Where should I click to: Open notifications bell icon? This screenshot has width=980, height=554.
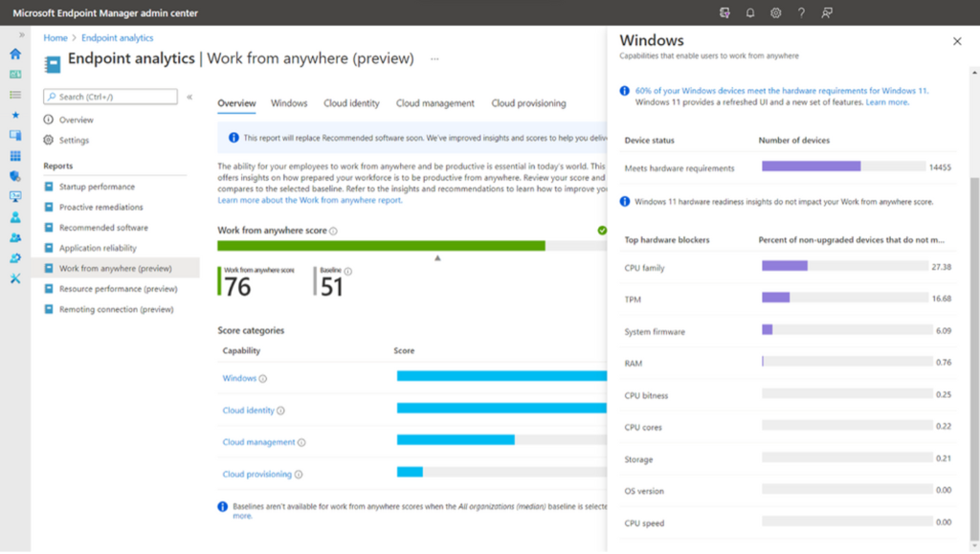coord(750,12)
